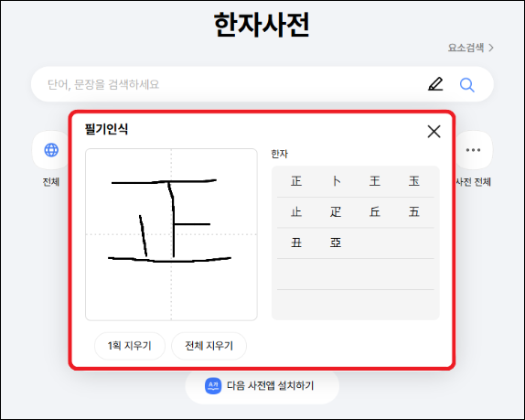Choose candidate character 五
Screen dimensions: 525x420
[x=413, y=211]
